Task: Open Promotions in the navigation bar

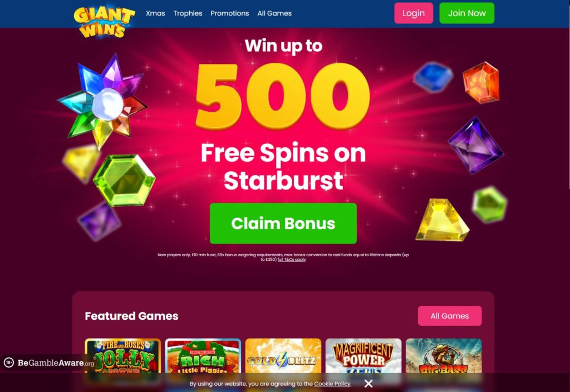Action: (230, 13)
